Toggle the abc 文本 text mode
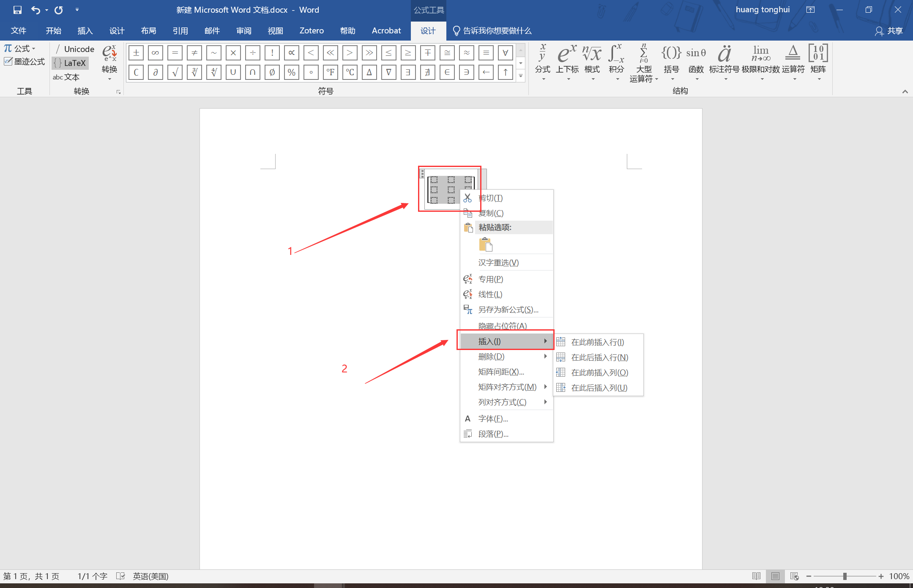The height and width of the screenshot is (588, 913). pos(66,77)
